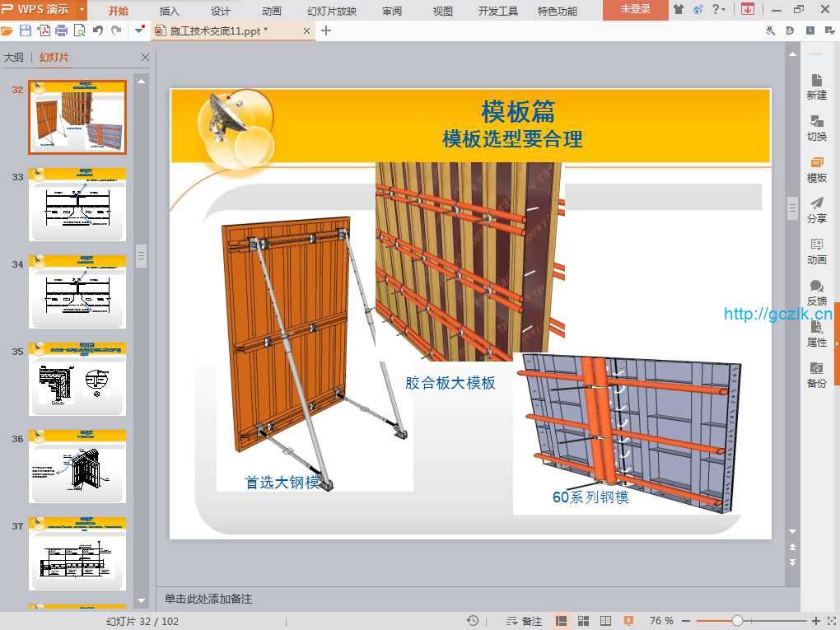The width and height of the screenshot is (840, 630).
Task: Switch to the 大纲 outline tab
Action: (x=14, y=58)
